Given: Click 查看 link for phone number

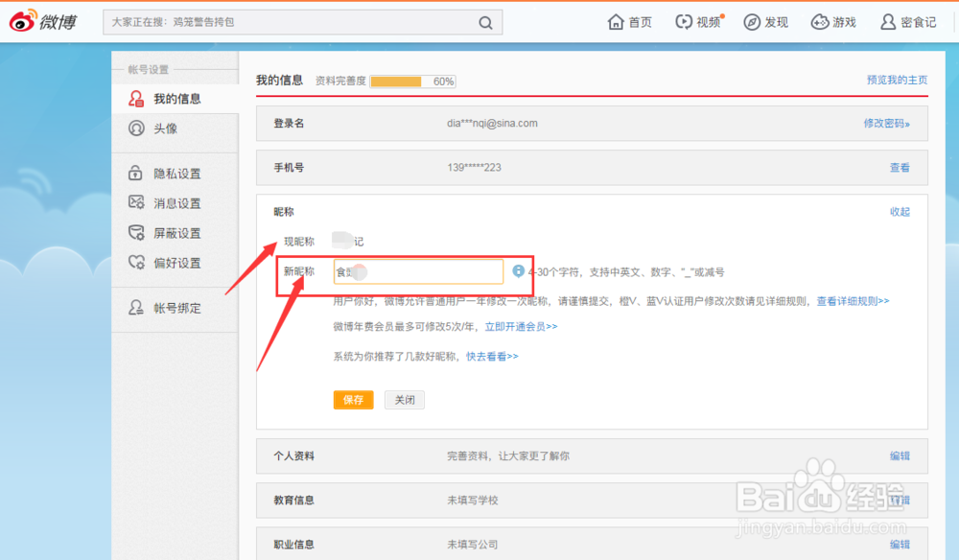Looking at the screenshot, I should (x=900, y=168).
